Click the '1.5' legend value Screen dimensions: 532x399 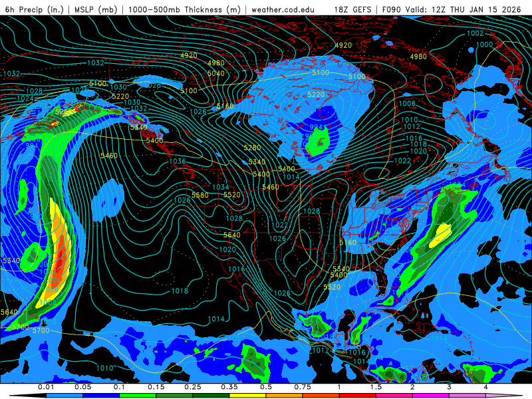point(376,387)
